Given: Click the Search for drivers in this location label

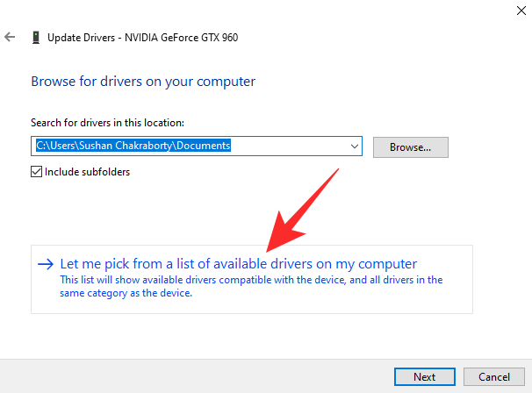Looking at the screenshot, I should tap(108, 123).
